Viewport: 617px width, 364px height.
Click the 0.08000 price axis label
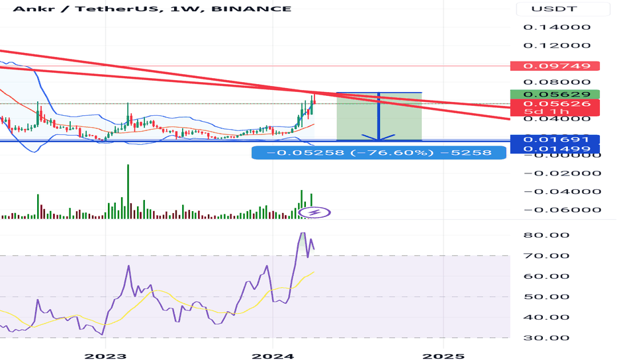click(x=557, y=82)
